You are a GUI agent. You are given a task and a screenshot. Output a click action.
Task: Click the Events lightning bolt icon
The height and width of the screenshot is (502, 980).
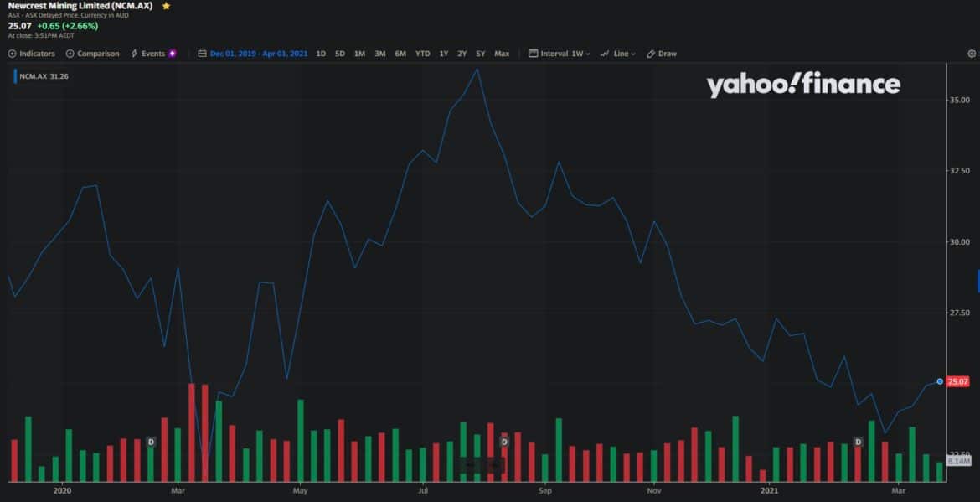(x=134, y=53)
